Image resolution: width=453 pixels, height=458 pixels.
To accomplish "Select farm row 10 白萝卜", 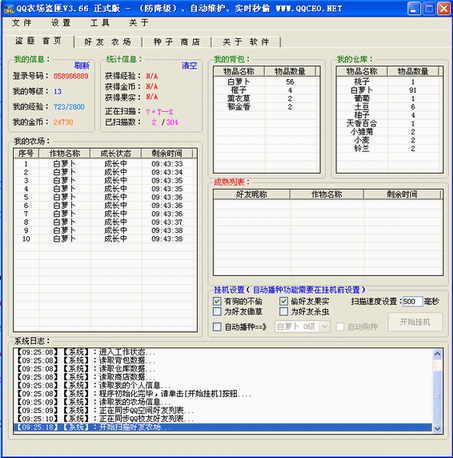I will 104,239.
